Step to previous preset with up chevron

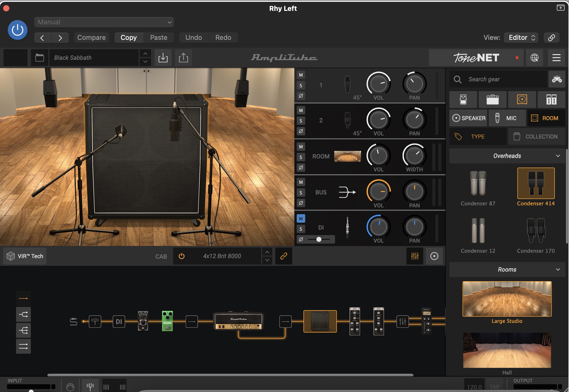(145, 54)
